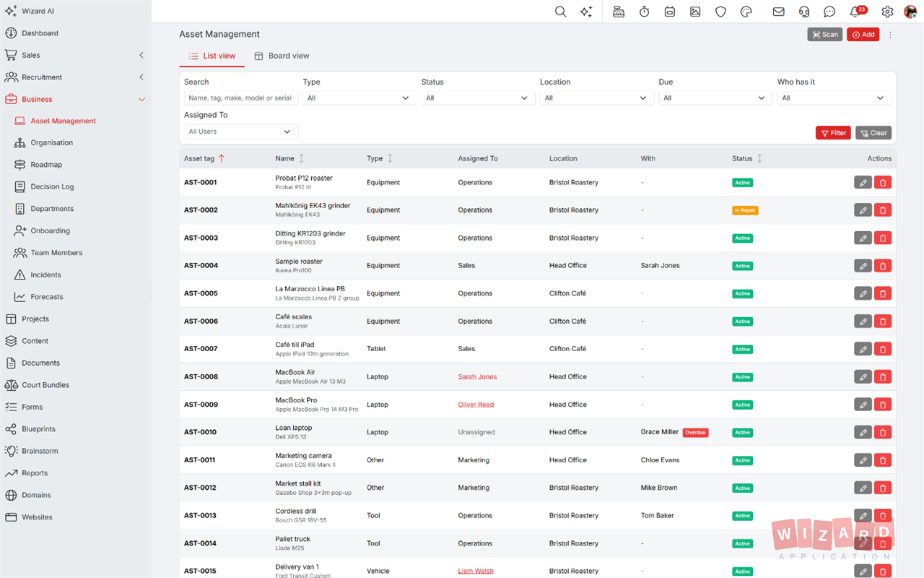Open the Location filter dropdown
The width and height of the screenshot is (924, 578).
(x=597, y=98)
